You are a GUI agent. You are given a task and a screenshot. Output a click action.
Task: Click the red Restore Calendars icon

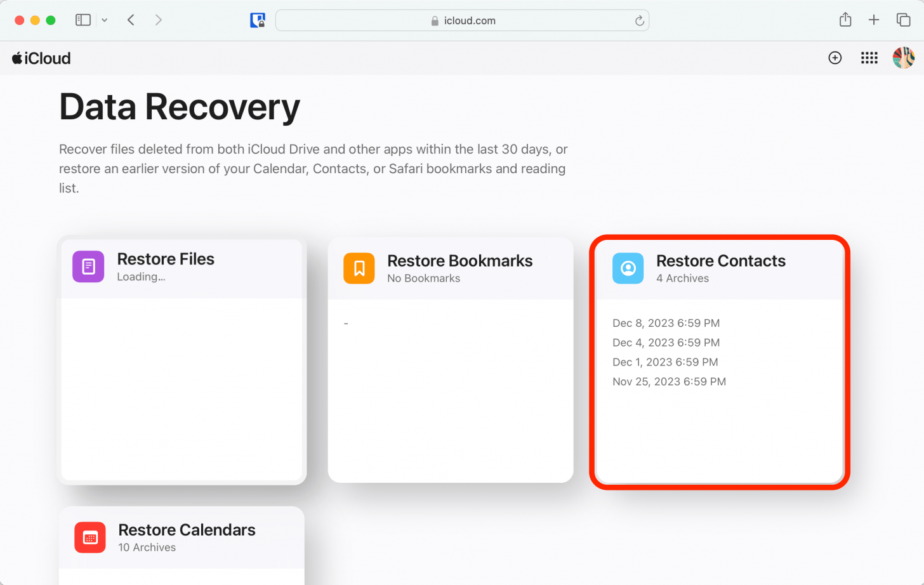(90, 537)
